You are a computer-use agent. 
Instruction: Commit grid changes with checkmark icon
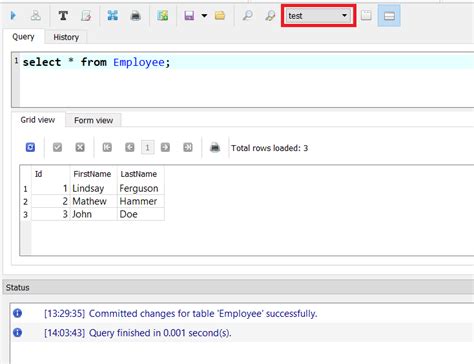click(57, 147)
